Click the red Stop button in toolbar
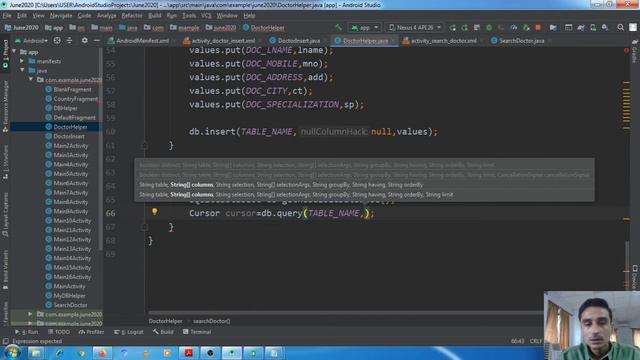Image resolution: width=640 pixels, height=360 pixels. click(538, 27)
